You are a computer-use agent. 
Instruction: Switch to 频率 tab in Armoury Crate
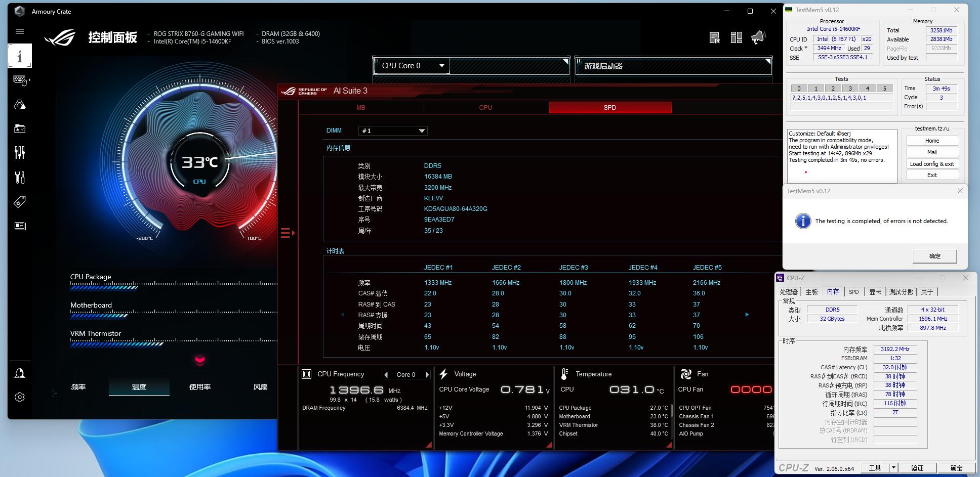pyautogui.click(x=78, y=387)
